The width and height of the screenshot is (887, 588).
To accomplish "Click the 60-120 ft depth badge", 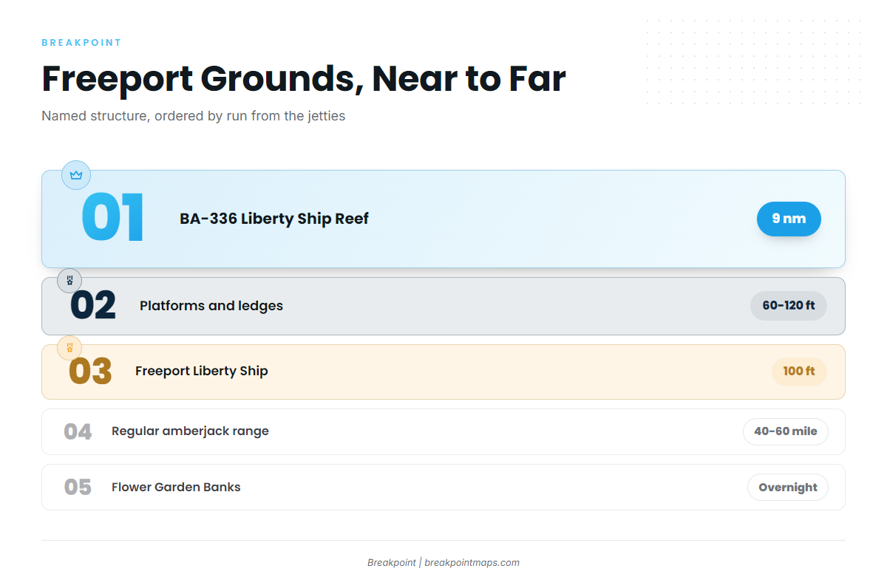I will 789,306.
